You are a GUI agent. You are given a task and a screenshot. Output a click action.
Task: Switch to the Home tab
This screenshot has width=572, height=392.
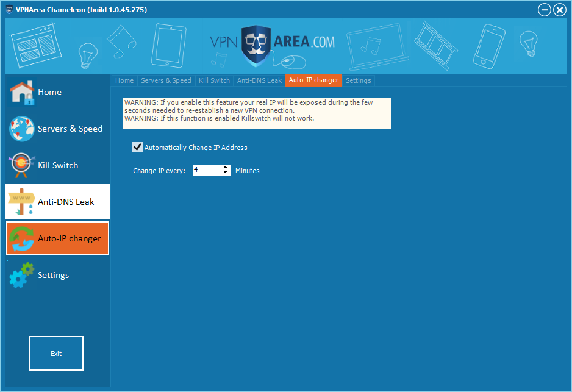(124, 80)
